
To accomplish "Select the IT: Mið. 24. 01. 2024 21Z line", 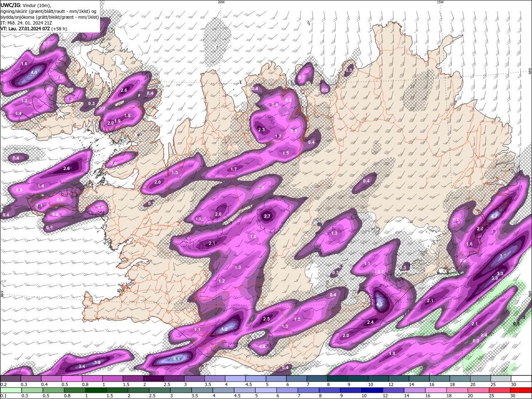I will point(26,23).
